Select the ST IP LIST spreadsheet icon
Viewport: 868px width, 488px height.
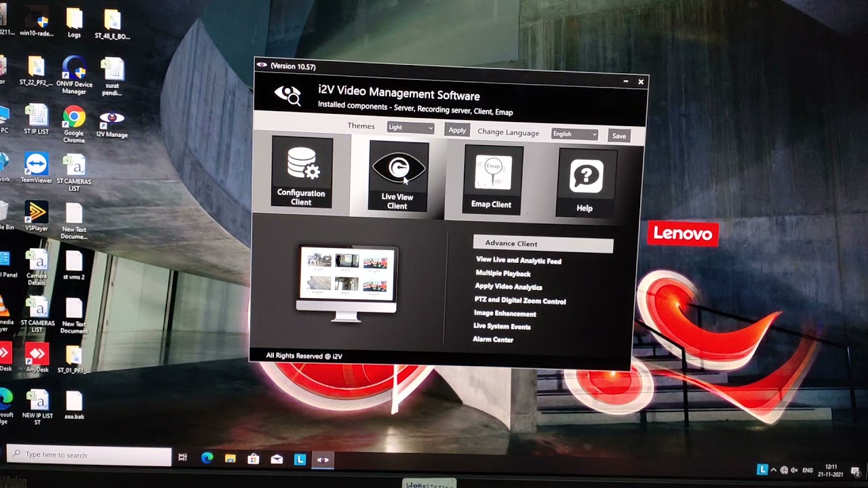(36, 120)
